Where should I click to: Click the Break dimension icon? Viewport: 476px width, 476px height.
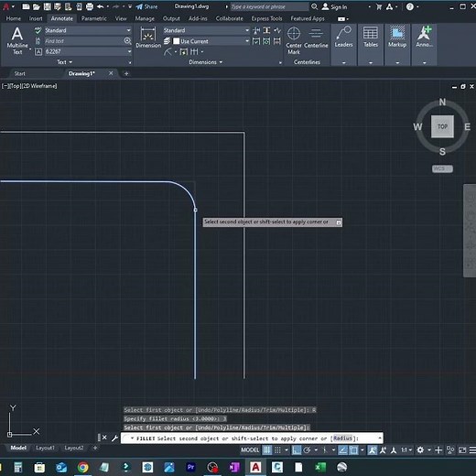tap(256, 30)
